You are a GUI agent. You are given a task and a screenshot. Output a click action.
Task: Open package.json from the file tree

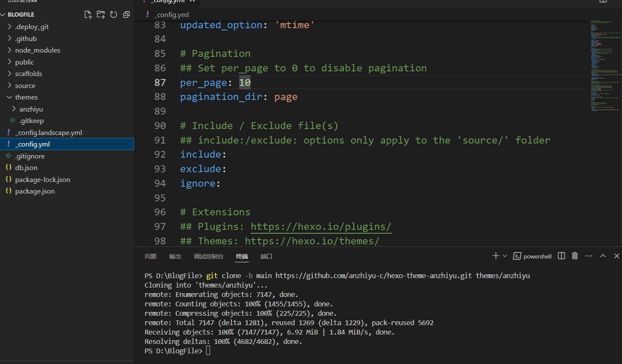point(35,191)
